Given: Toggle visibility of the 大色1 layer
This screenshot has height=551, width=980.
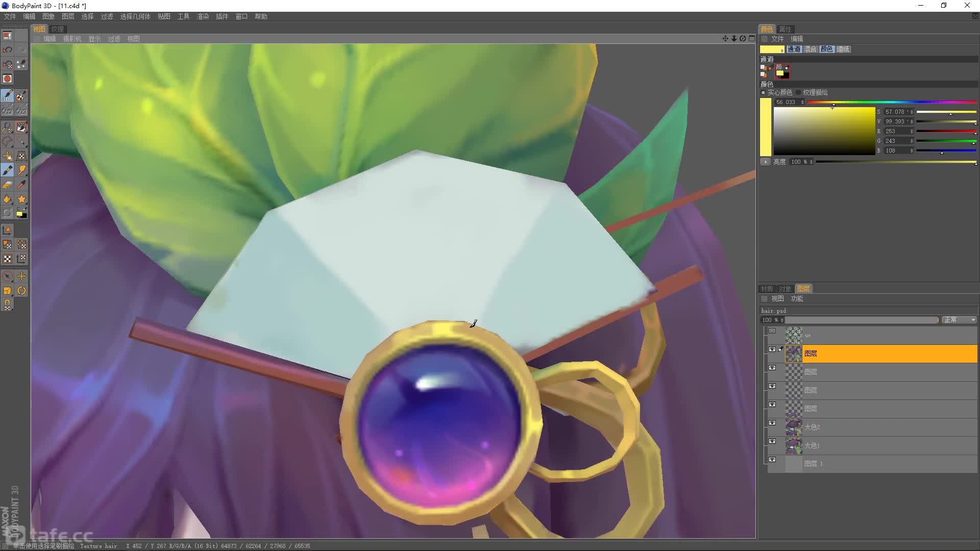Looking at the screenshot, I should pos(772,441).
